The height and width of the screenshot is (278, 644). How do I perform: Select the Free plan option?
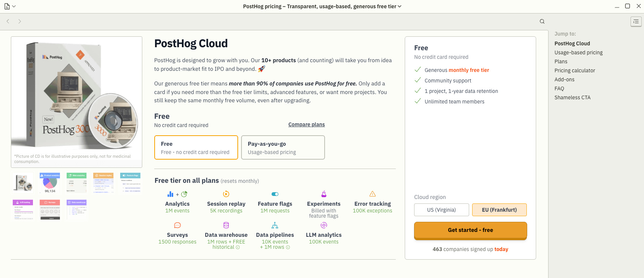click(196, 148)
